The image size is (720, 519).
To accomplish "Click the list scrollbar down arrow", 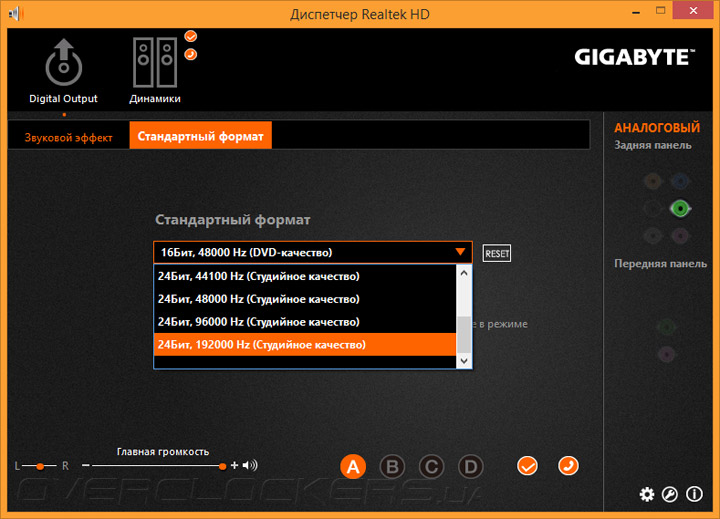I will click(464, 361).
